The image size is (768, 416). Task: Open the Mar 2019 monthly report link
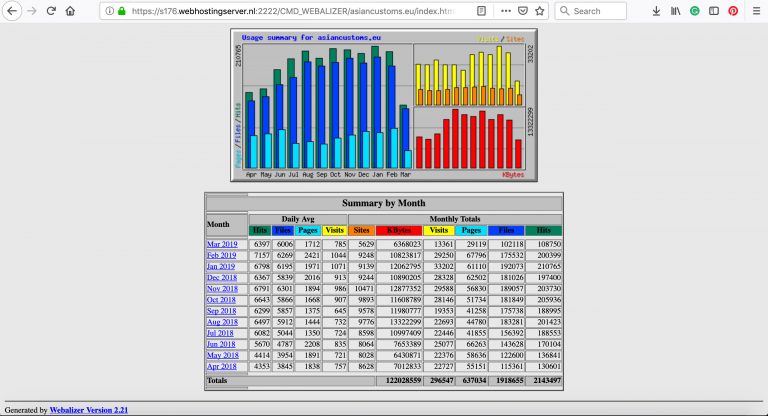click(x=222, y=244)
